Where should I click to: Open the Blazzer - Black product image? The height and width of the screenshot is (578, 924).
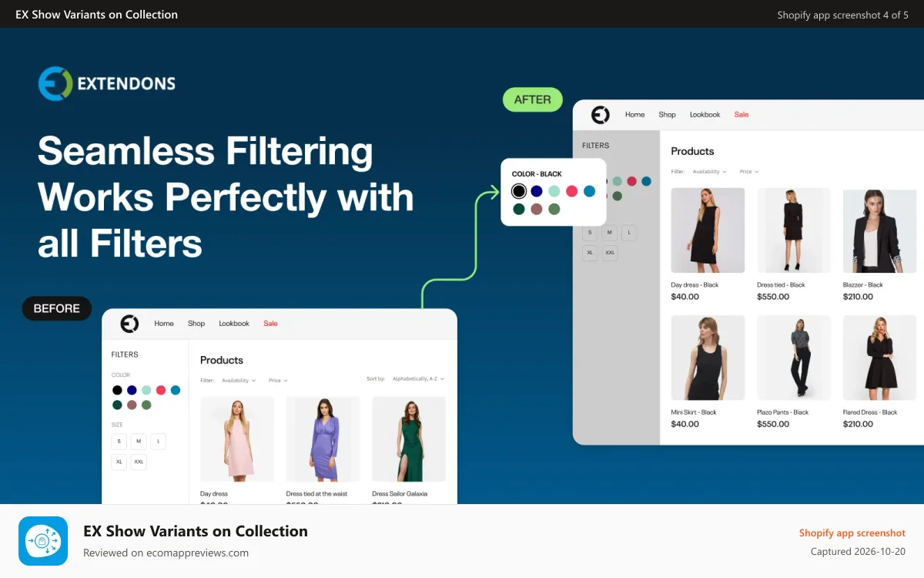point(880,230)
